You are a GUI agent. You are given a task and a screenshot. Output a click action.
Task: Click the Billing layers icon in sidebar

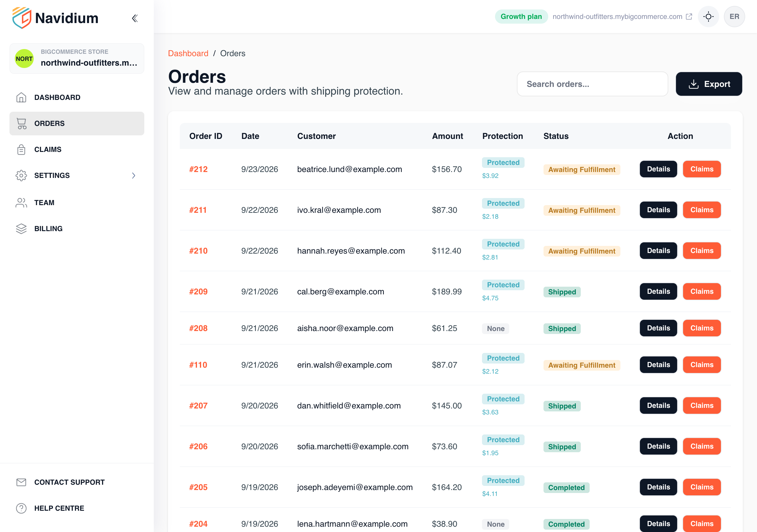click(21, 229)
